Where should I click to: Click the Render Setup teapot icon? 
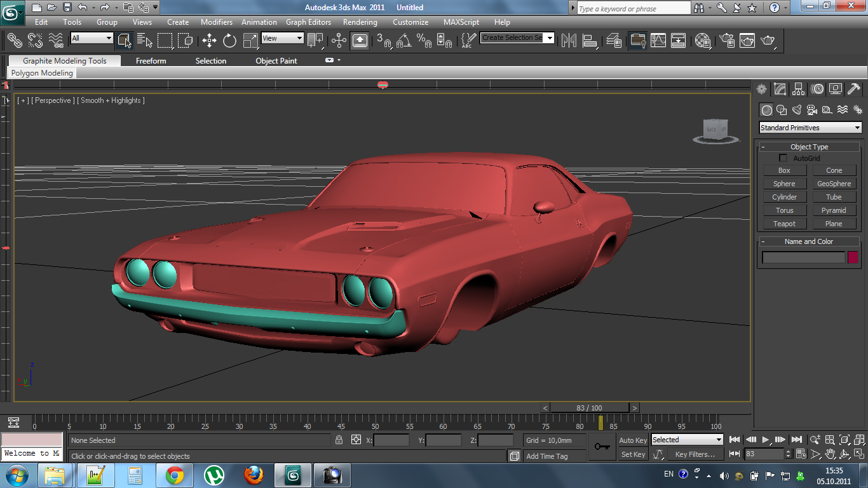(x=726, y=41)
